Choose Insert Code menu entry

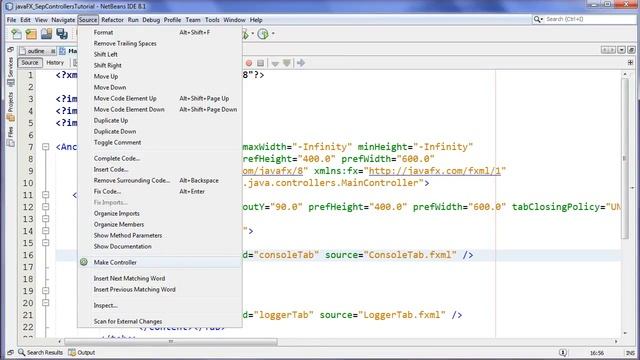click(x=160, y=169)
